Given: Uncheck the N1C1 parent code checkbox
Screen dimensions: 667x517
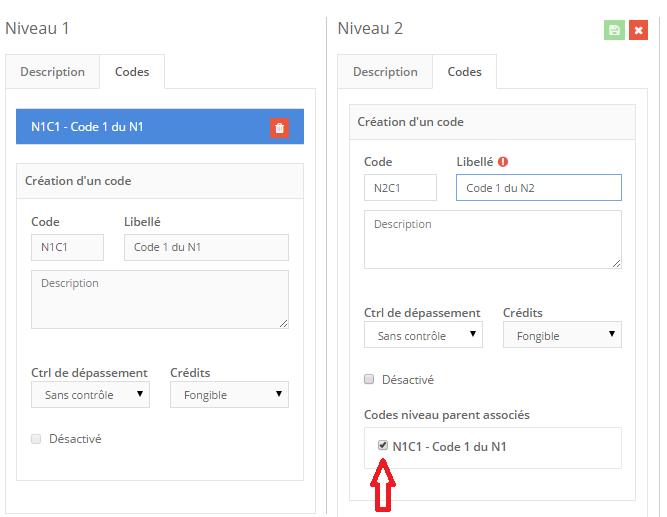Looking at the screenshot, I should [382, 446].
